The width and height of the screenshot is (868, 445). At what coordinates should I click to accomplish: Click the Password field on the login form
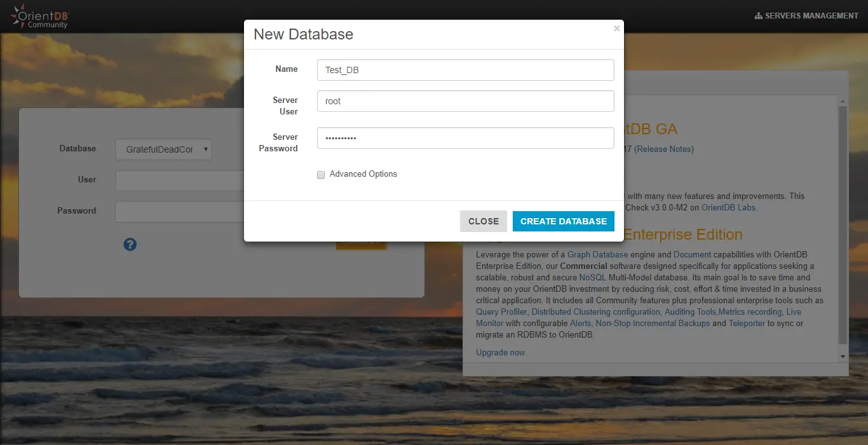179,212
